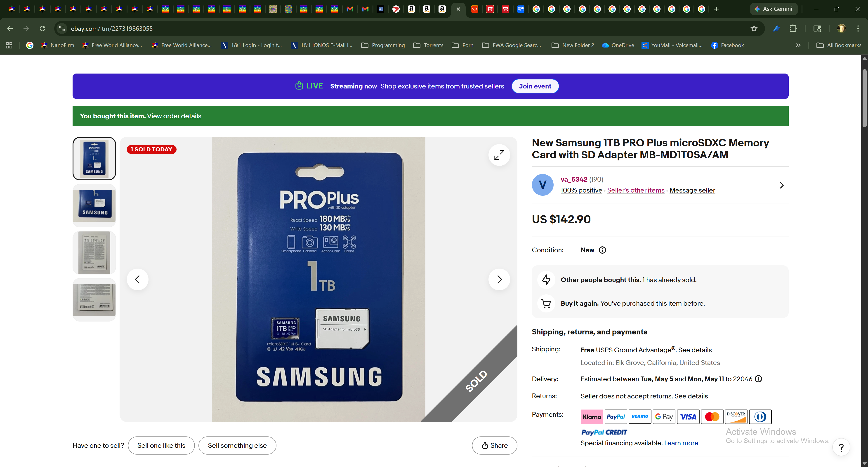868x467 pixels.
Task: Open seller va_5342 profile link
Action: click(x=574, y=179)
